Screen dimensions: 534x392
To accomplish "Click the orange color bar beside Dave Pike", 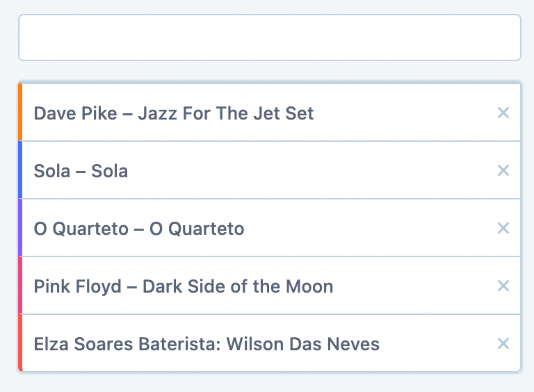I will 21,113.
